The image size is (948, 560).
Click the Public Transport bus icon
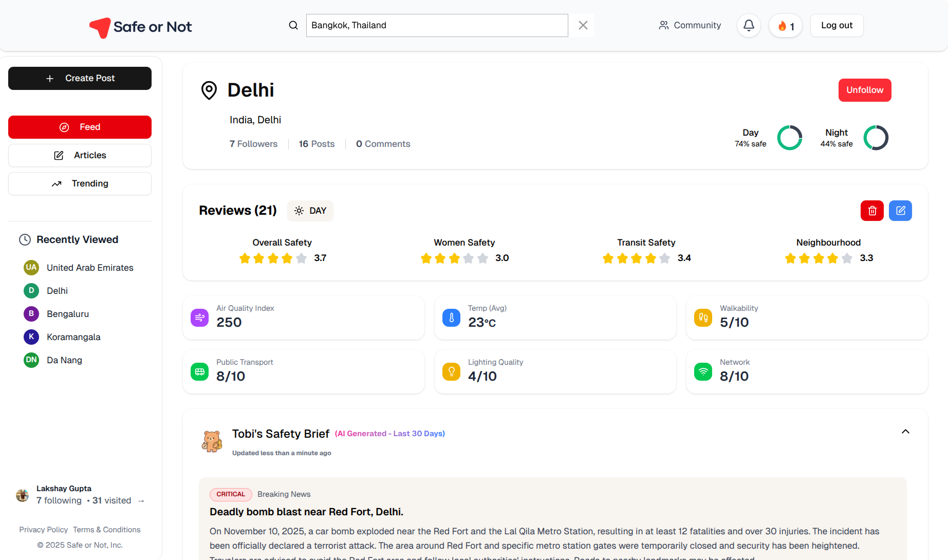coord(199,372)
